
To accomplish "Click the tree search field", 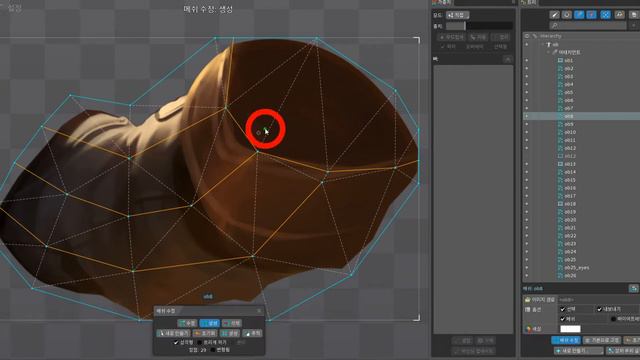I will pos(588,25).
